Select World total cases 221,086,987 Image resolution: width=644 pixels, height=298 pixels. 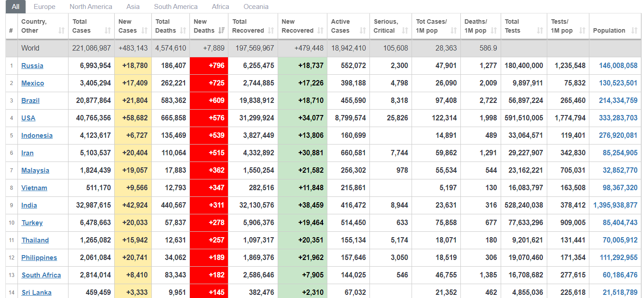click(91, 48)
